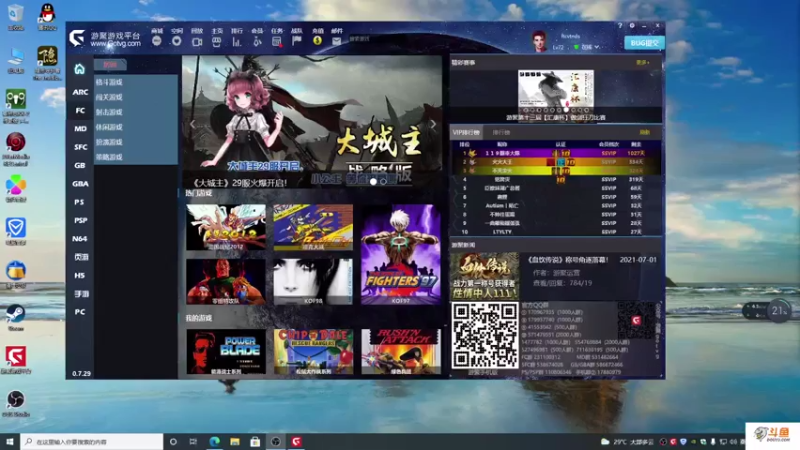Open the 商城 store icon

157,41
